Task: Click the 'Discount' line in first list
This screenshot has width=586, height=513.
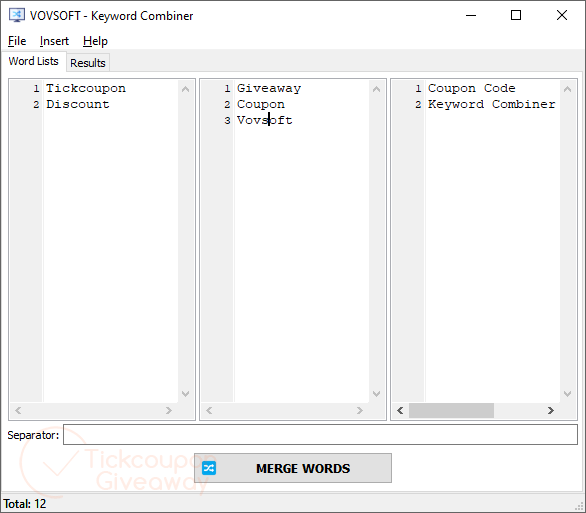Action: click(x=78, y=104)
